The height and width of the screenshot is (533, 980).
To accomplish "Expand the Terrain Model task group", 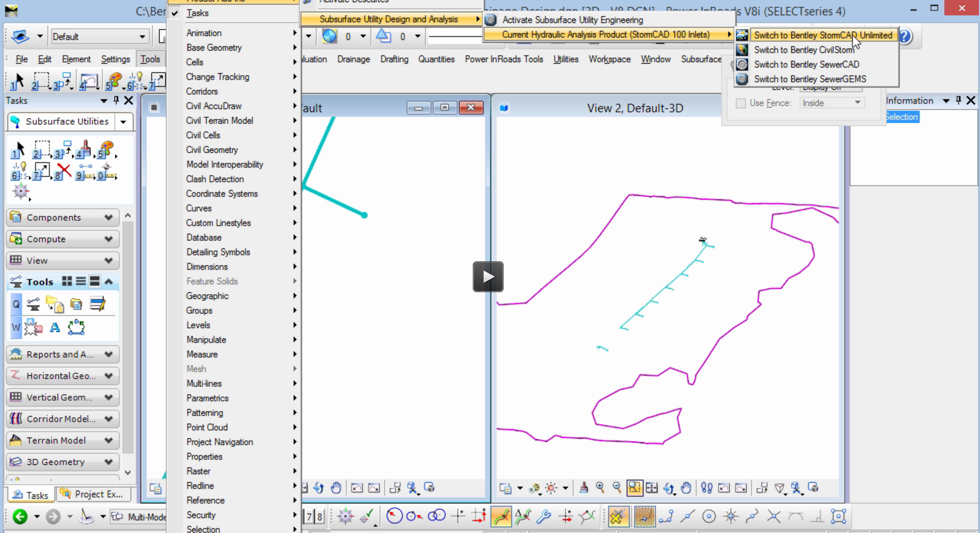I will coord(108,440).
